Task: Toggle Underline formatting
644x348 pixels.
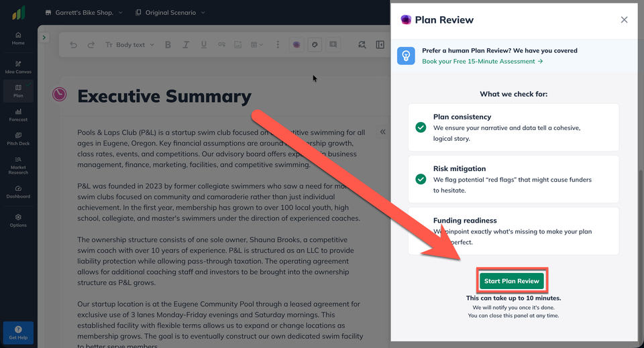Action: (x=204, y=45)
